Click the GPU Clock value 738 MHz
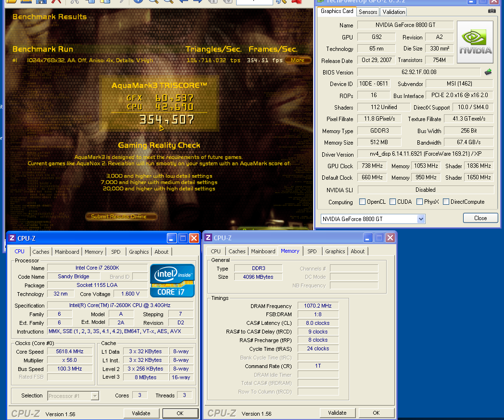The width and height of the screenshot is (504, 420). (x=372, y=166)
